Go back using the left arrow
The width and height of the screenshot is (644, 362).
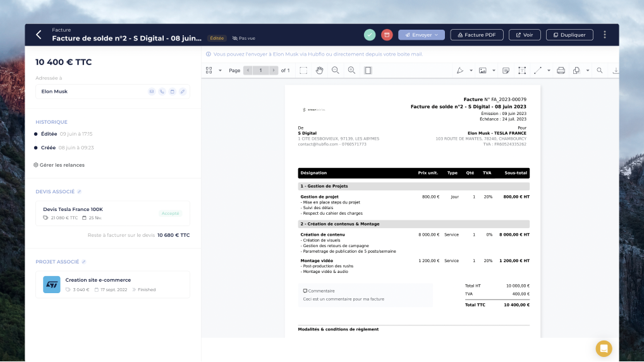(39, 35)
